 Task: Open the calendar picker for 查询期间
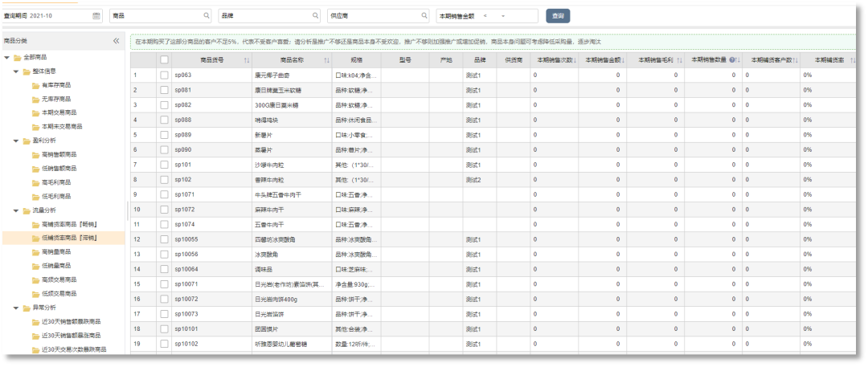[x=96, y=16]
